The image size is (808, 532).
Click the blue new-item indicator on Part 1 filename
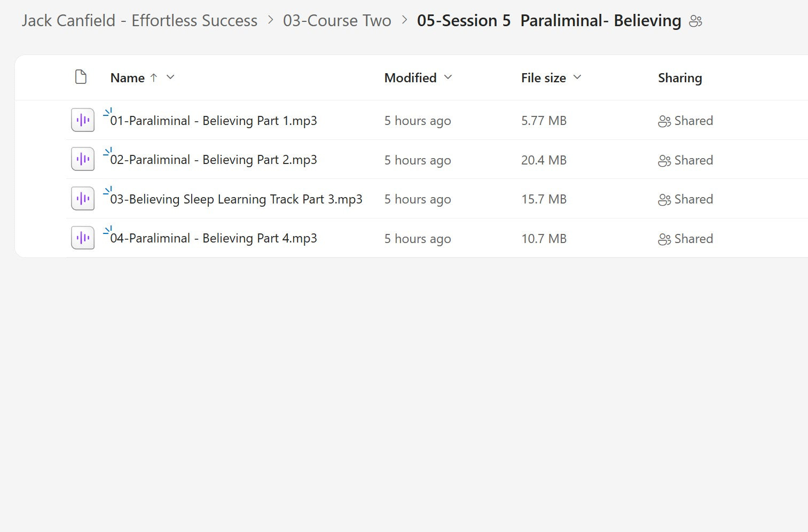pos(108,112)
